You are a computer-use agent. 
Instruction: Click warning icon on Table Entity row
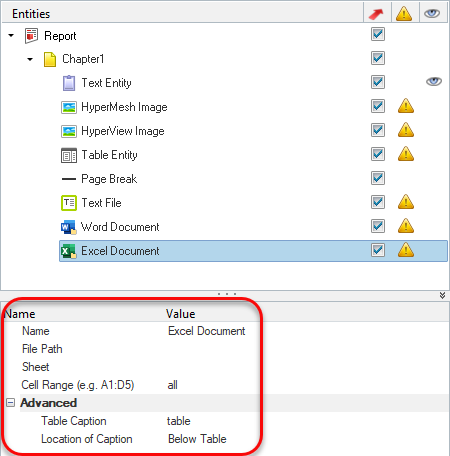[406, 154]
